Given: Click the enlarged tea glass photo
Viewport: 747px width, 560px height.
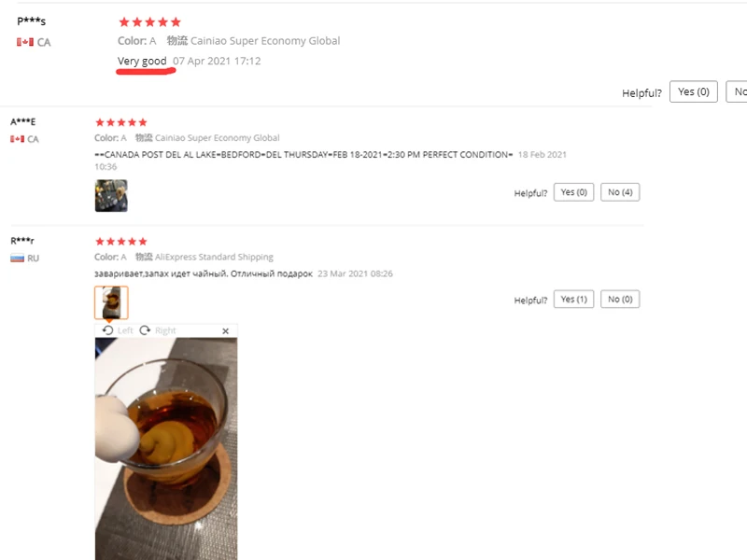Looking at the screenshot, I should pos(166,449).
